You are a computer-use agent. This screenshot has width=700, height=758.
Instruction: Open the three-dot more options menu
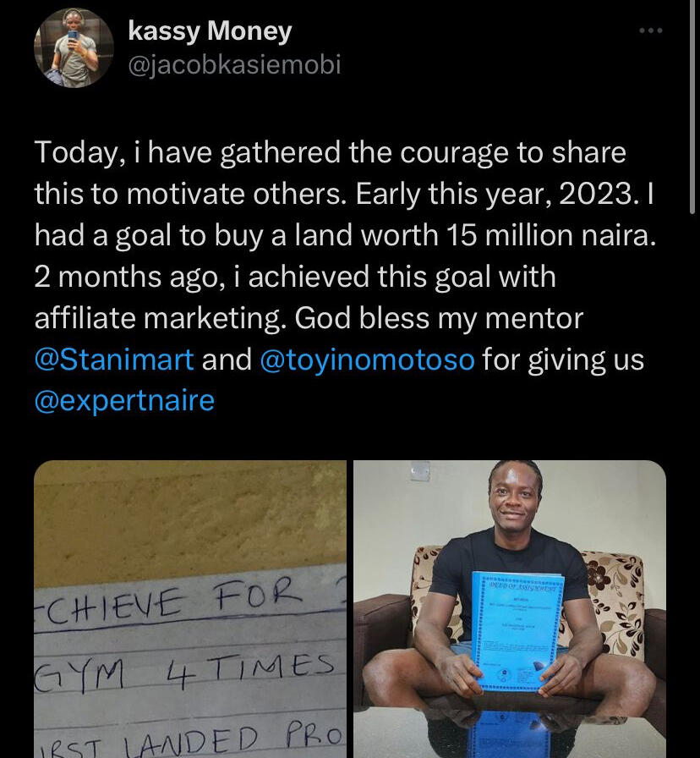click(x=650, y=31)
